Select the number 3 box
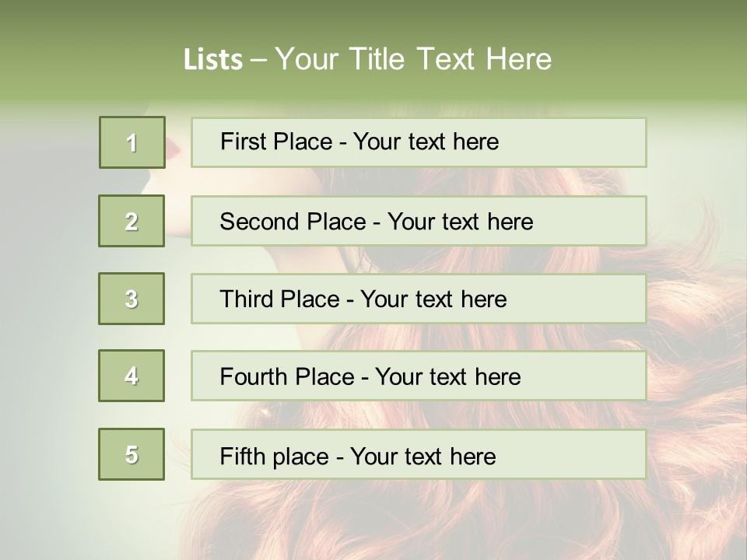747x560 pixels. [132, 299]
